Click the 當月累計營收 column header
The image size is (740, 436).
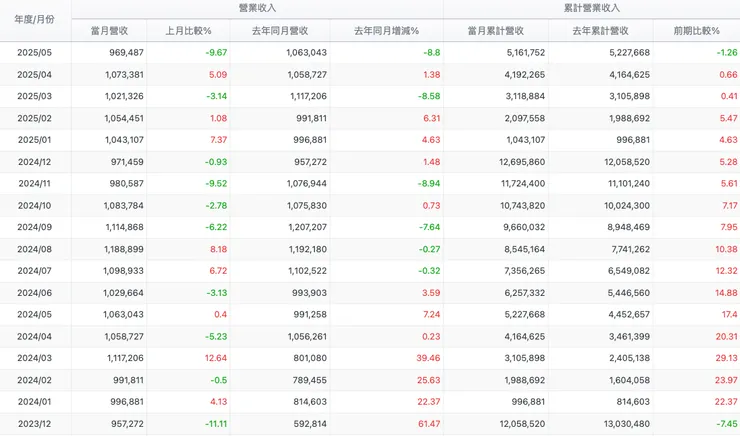click(x=496, y=31)
